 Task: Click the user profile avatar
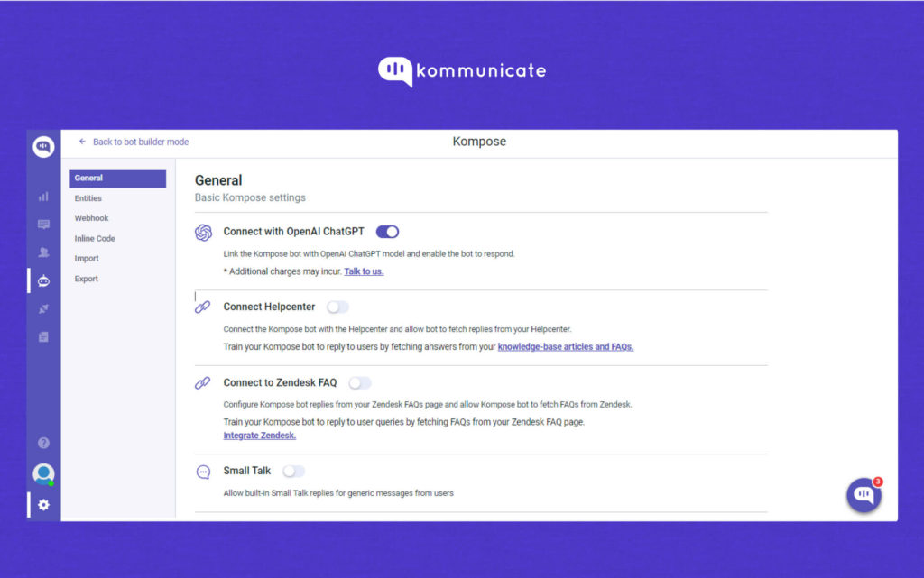pyautogui.click(x=43, y=473)
